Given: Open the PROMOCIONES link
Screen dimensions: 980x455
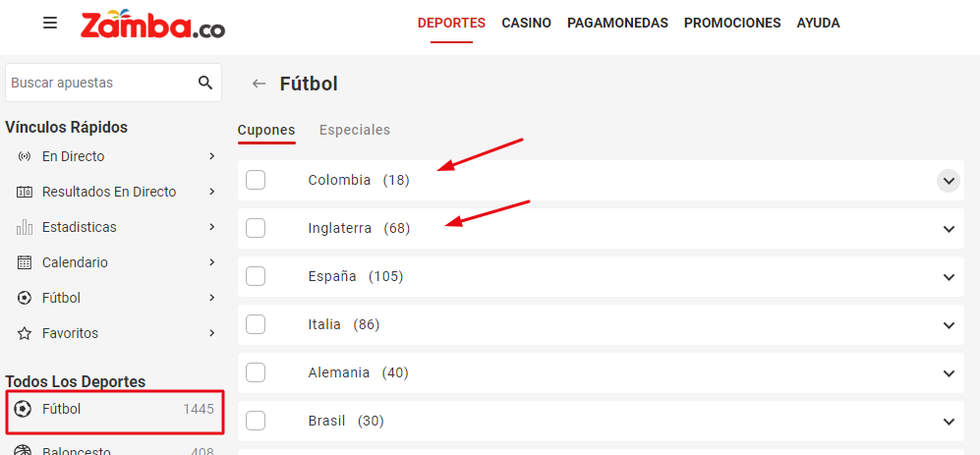Looking at the screenshot, I should 732,23.
